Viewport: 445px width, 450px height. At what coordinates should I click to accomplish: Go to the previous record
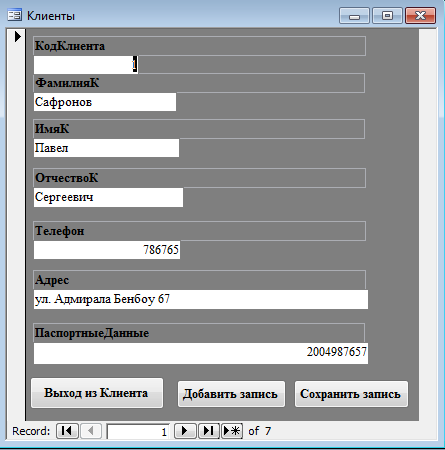coord(91,431)
